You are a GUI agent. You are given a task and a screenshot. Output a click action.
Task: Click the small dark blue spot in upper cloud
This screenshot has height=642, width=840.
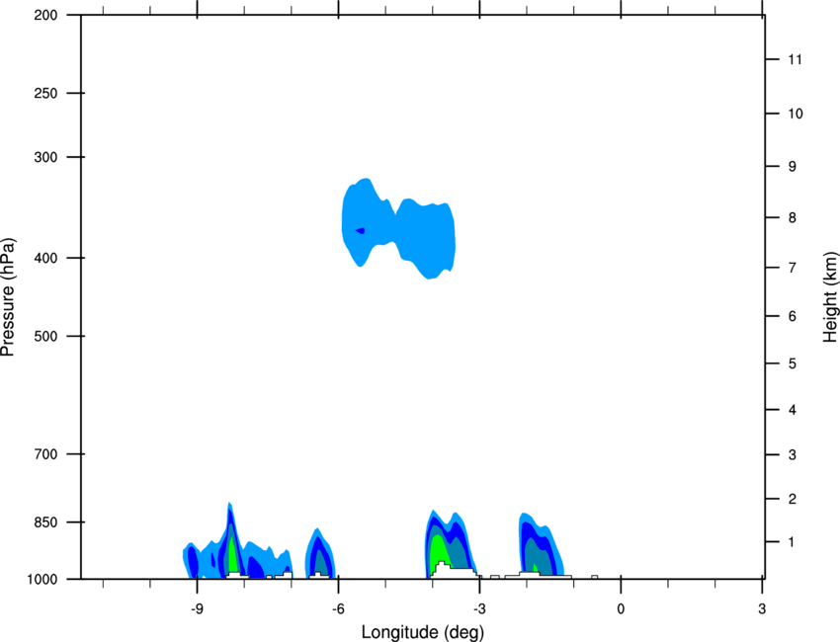(361, 231)
